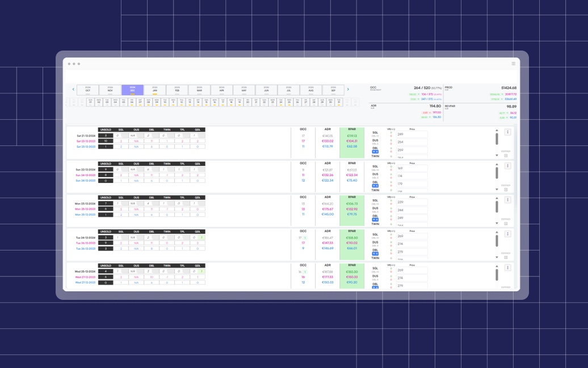Screen dimensions: 588x368
Task: Click the blue DBL badge in Sun 22-12-2024 panel
Action: coord(375,186)
